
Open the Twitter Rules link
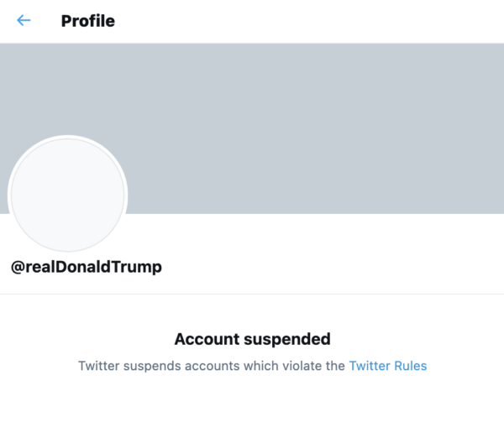click(388, 366)
